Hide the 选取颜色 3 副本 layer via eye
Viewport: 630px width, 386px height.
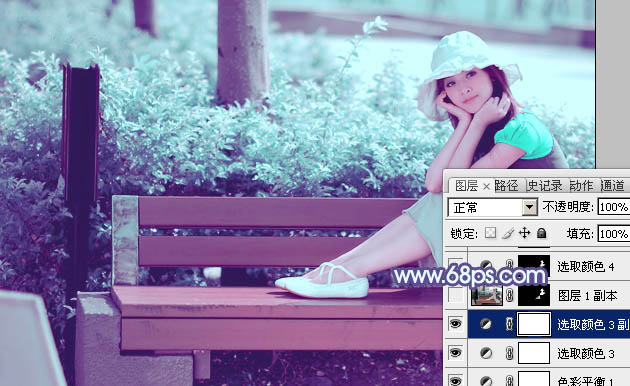pyautogui.click(x=455, y=324)
